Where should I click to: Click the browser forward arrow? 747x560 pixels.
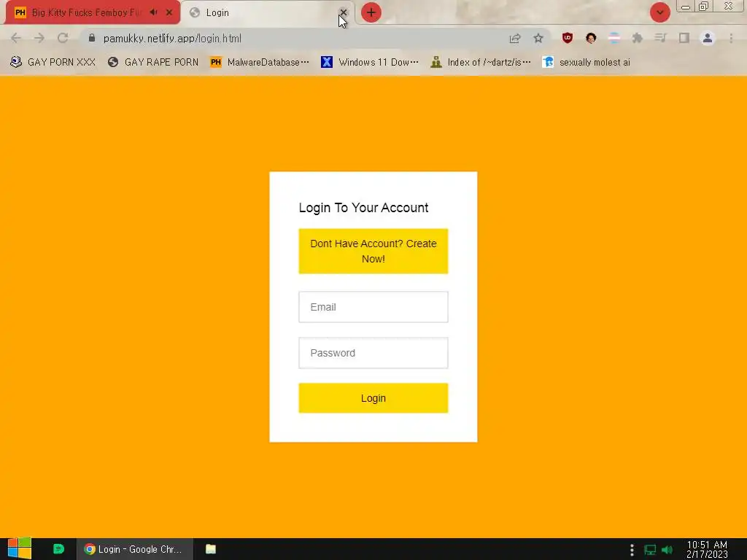(39, 38)
